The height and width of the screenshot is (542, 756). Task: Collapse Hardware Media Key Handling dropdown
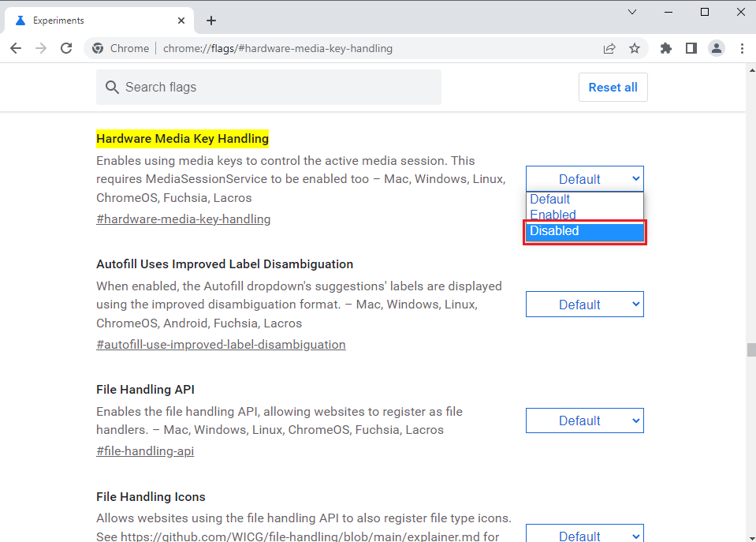pos(584,179)
